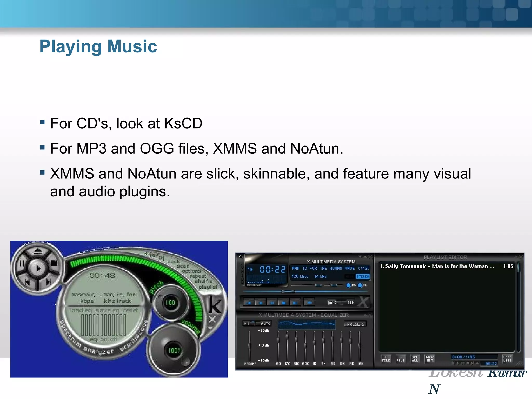Toggle 'repeat' in the K-Jofol player
532x399 pixels.
tap(197, 276)
